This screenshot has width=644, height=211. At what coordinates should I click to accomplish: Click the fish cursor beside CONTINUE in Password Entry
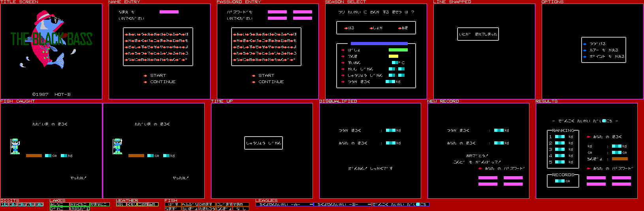tap(254, 82)
